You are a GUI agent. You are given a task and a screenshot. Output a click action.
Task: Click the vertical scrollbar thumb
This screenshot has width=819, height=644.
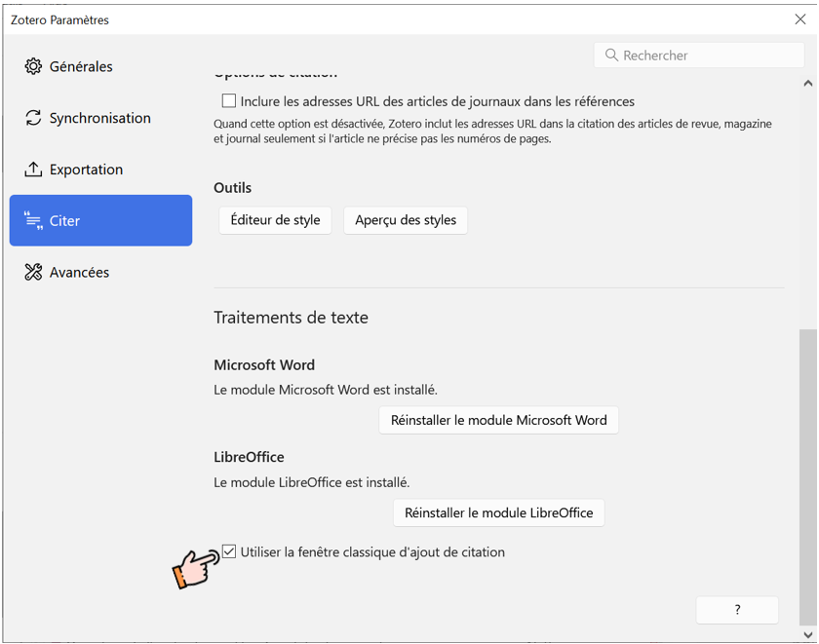(808, 477)
